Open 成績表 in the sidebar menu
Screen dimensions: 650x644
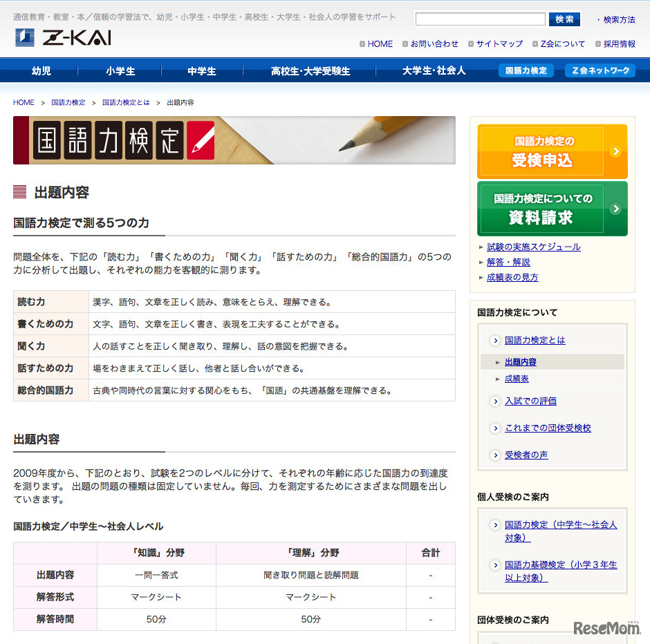point(517,379)
